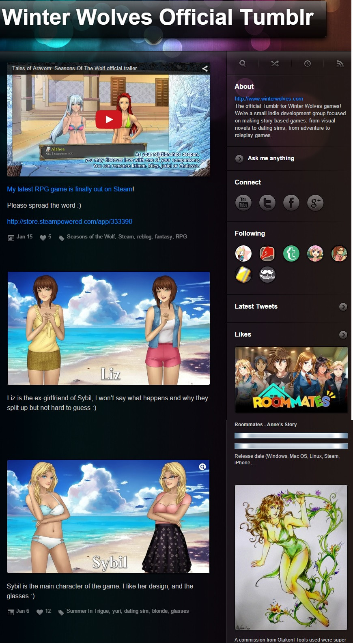
Task: Open the green Tumblr 't' followed avatar
Action: [x=291, y=253]
